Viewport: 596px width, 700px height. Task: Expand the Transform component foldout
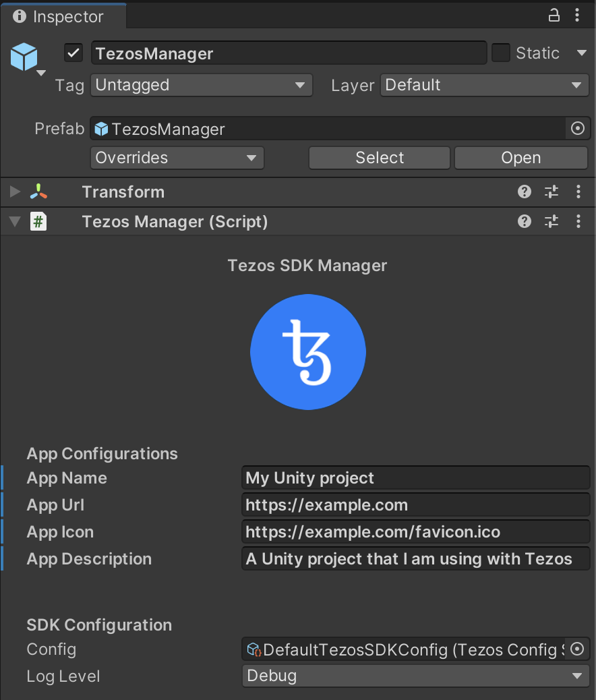point(15,192)
